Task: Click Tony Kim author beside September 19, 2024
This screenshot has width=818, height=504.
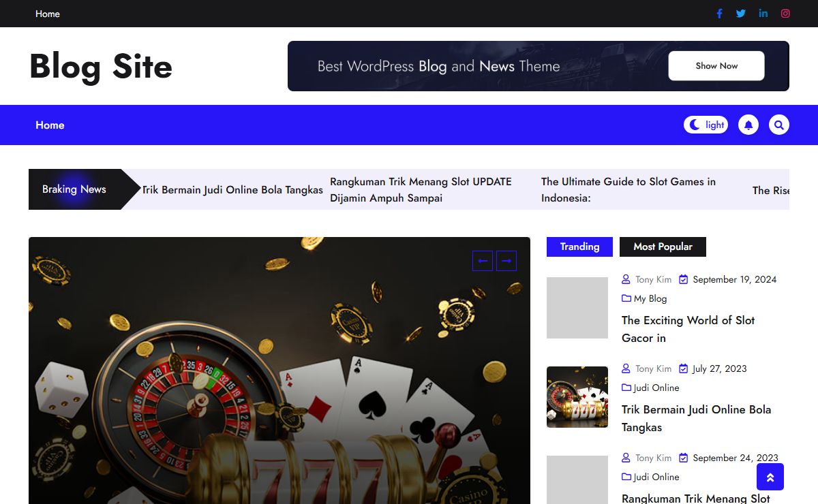Action: (x=653, y=279)
